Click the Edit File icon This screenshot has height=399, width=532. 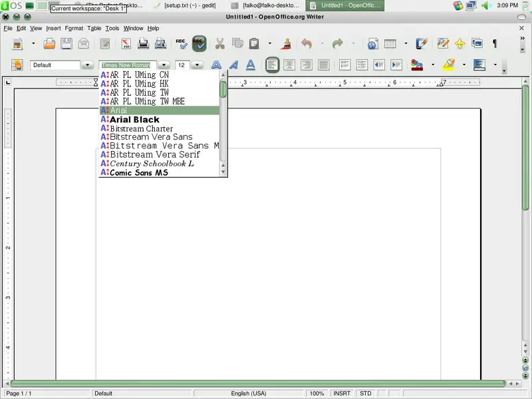(x=105, y=44)
